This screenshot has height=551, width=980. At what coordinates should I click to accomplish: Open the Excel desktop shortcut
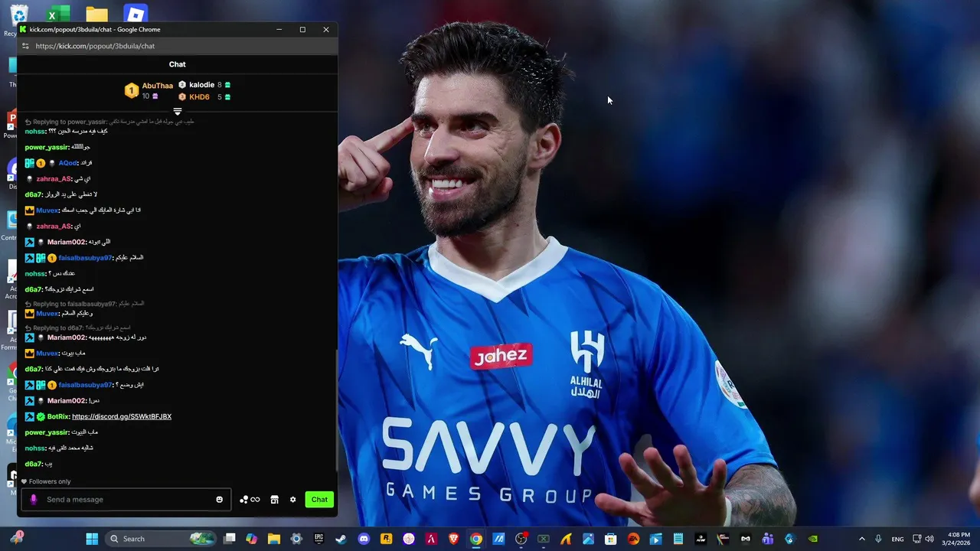point(57,15)
